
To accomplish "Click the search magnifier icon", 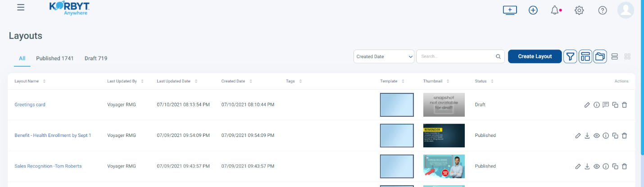I will click(498, 57).
